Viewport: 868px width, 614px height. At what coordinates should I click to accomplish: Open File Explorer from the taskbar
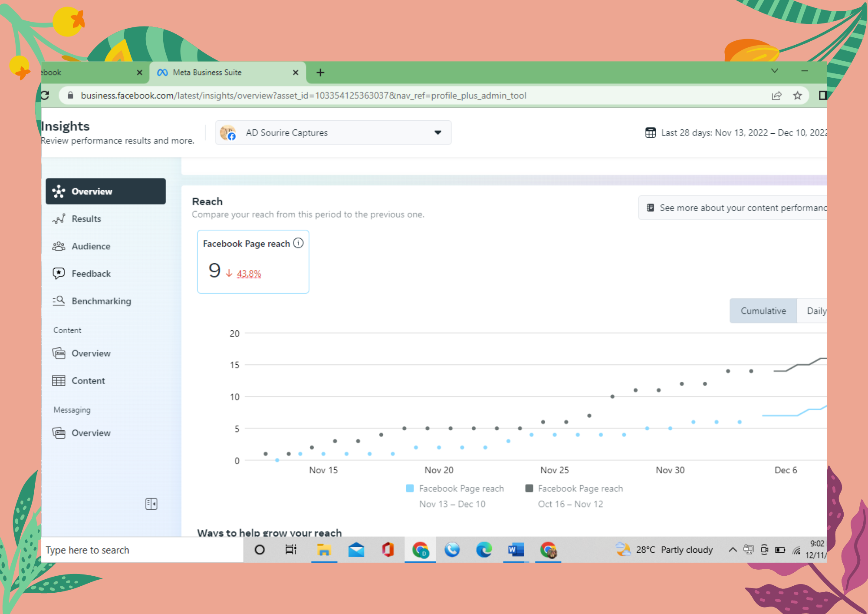(x=324, y=550)
